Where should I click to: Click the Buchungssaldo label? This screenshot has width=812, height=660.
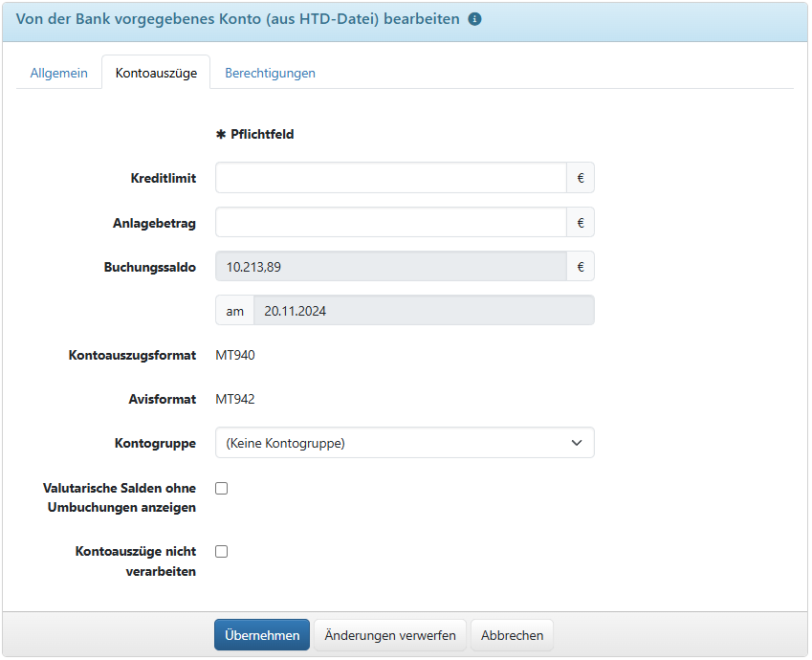[x=149, y=267]
